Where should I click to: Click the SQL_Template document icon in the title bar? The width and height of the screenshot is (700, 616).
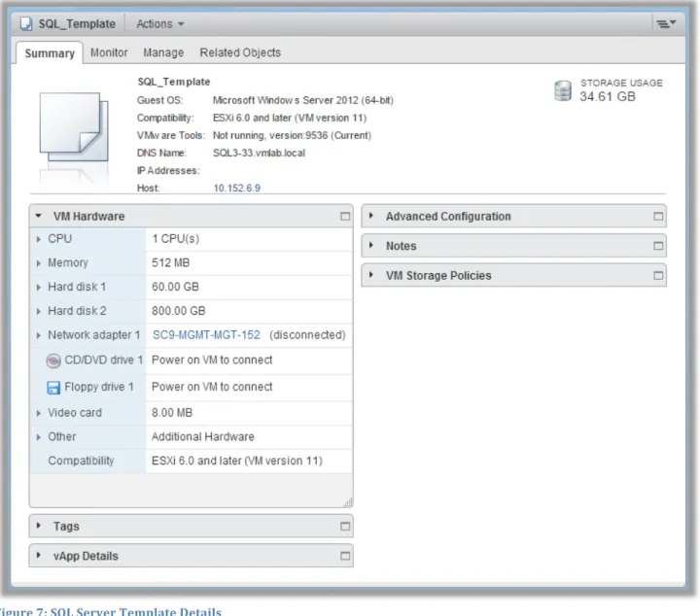26,24
